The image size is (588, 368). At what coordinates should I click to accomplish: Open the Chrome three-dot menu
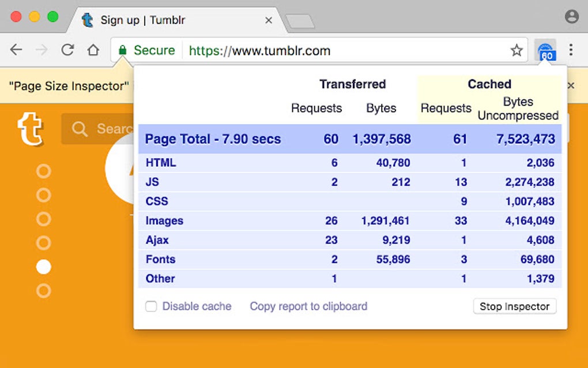(x=571, y=51)
